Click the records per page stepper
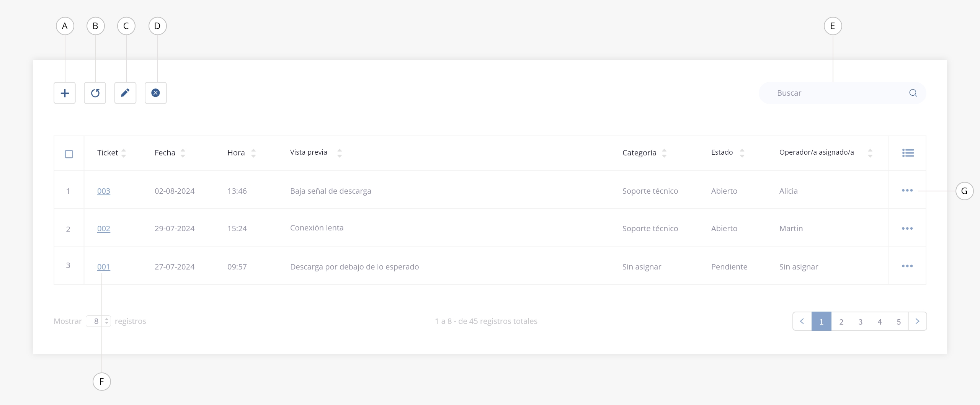Viewport: 980px width, 405px height. pyautogui.click(x=107, y=321)
